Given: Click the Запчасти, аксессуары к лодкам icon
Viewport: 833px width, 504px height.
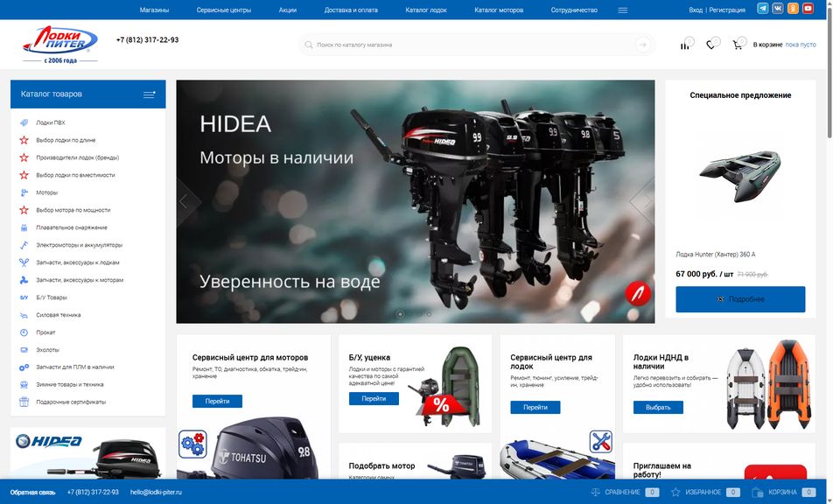Looking at the screenshot, I should click(x=24, y=262).
